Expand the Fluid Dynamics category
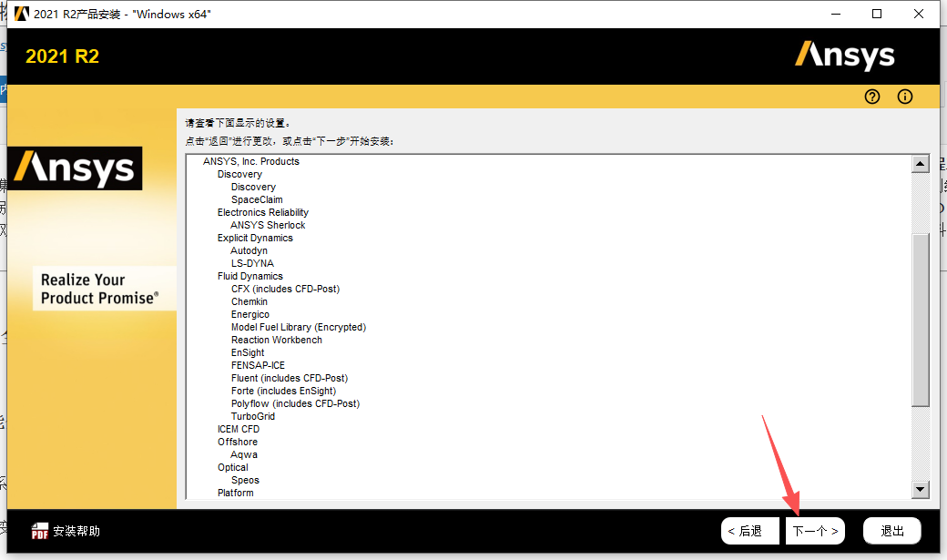The image size is (947, 560). [250, 276]
